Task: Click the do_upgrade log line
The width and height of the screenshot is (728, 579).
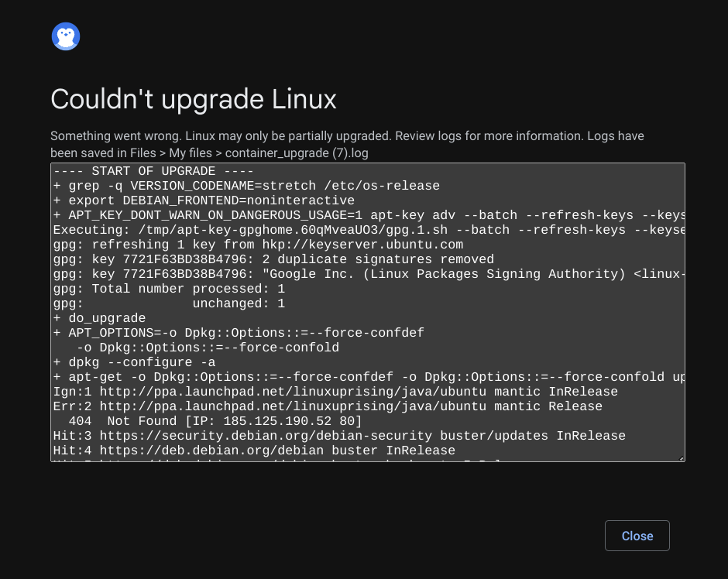Action: [x=99, y=318]
